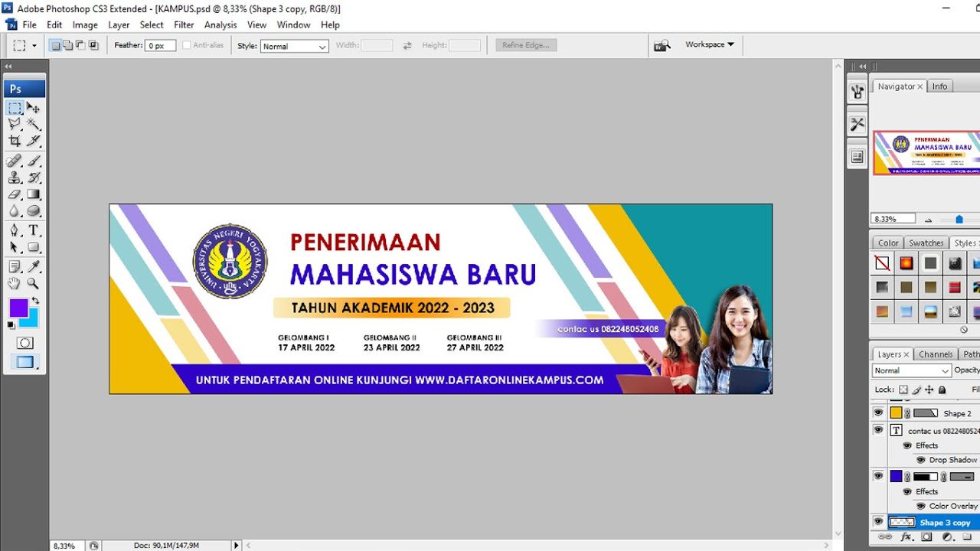Open the Image menu
The width and height of the screenshot is (980, 551).
coord(85,24)
